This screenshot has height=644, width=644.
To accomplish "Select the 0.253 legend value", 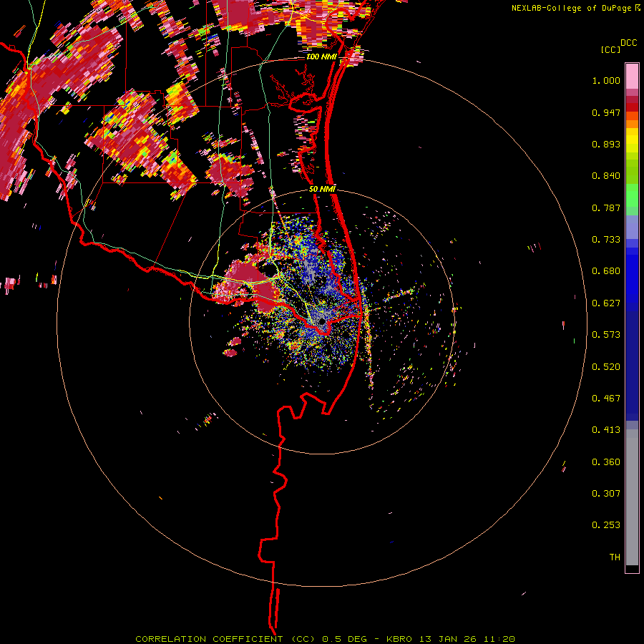I will click(x=606, y=525).
